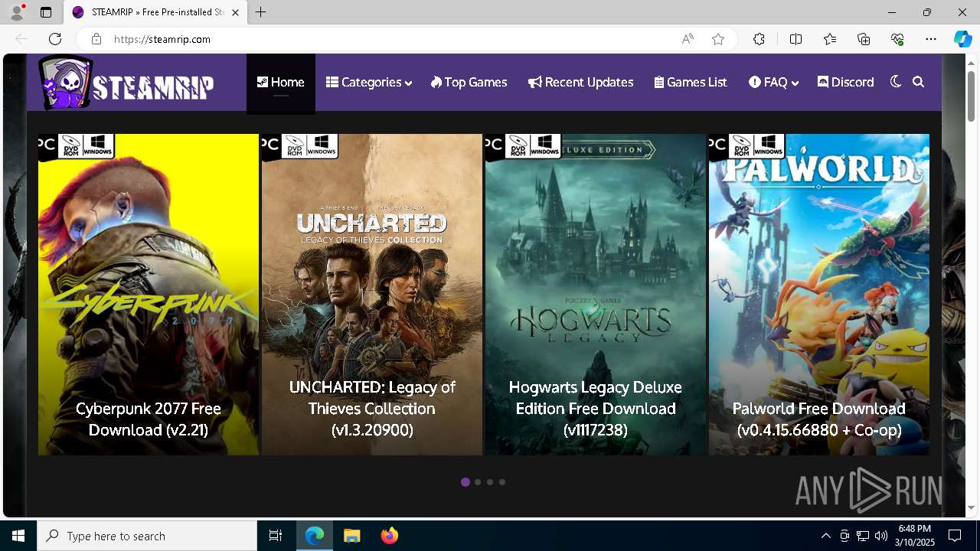Open the browser profile icon

17,12
